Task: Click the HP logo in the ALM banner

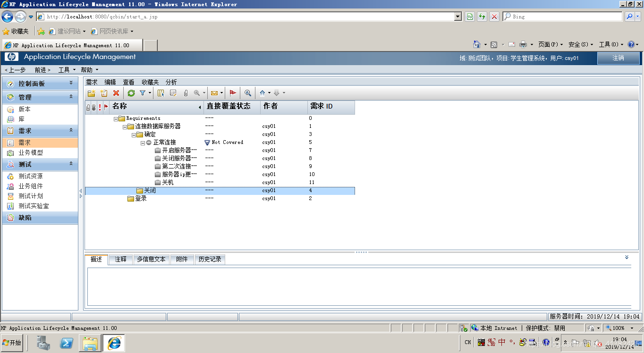Action: click(x=11, y=57)
